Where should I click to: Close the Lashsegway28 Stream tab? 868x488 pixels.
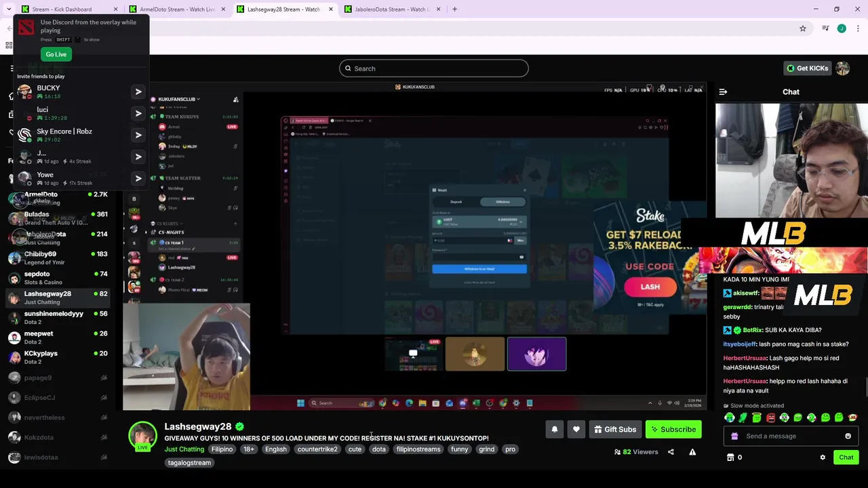coord(331,9)
